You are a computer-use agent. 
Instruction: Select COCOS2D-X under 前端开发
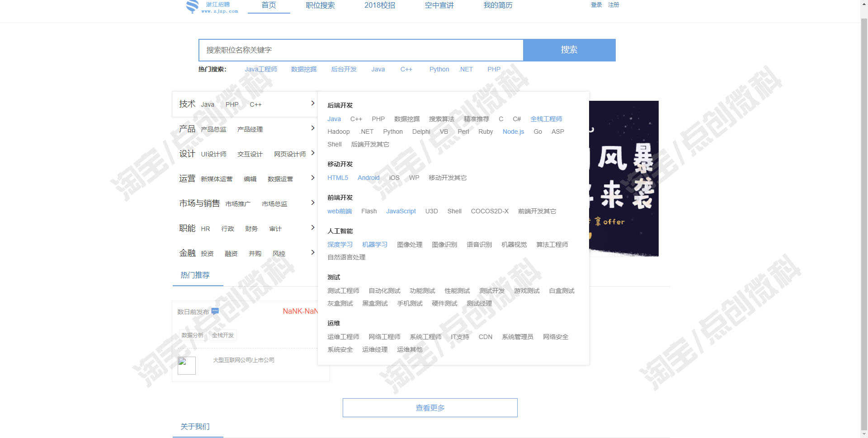(490, 211)
